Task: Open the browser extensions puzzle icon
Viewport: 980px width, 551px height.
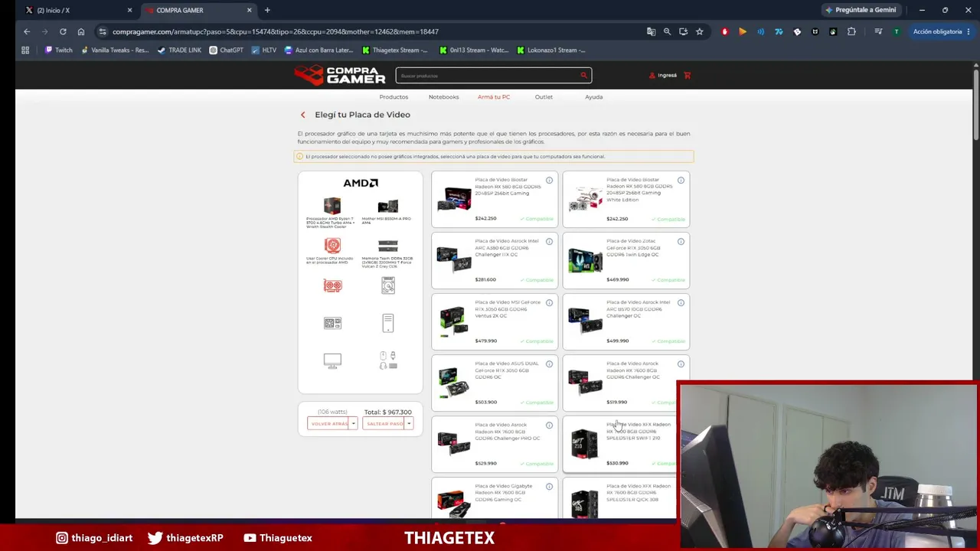Action: coord(851,31)
